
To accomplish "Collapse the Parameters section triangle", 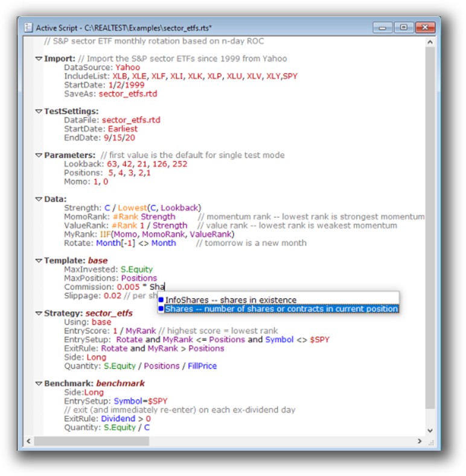I will 39,156.
